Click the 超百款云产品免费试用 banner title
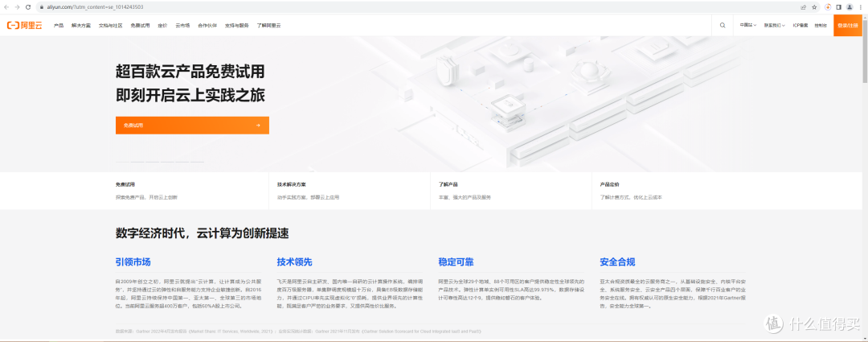 [x=190, y=72]
